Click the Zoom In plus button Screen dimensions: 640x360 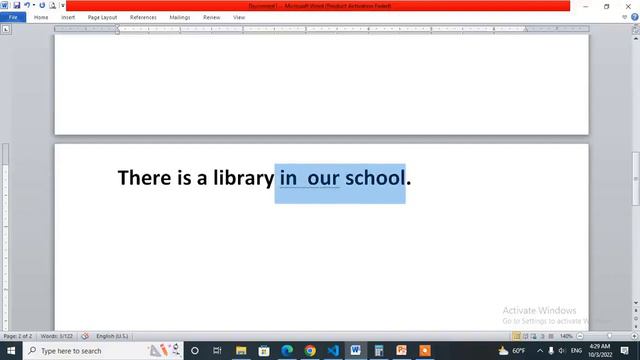pyautogui.click(x=635, y=336)
